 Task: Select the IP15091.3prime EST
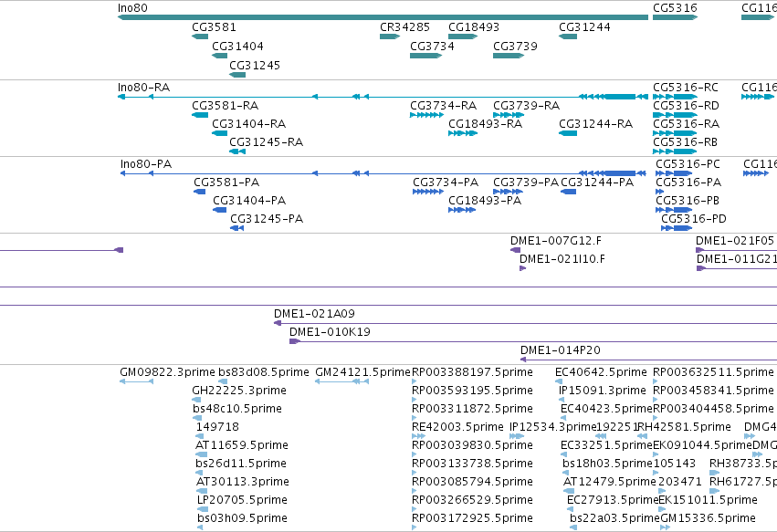562,400
